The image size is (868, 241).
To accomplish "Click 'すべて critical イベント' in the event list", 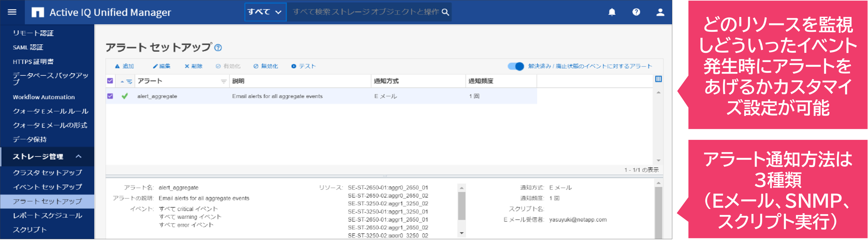I will tap(188, 210).
